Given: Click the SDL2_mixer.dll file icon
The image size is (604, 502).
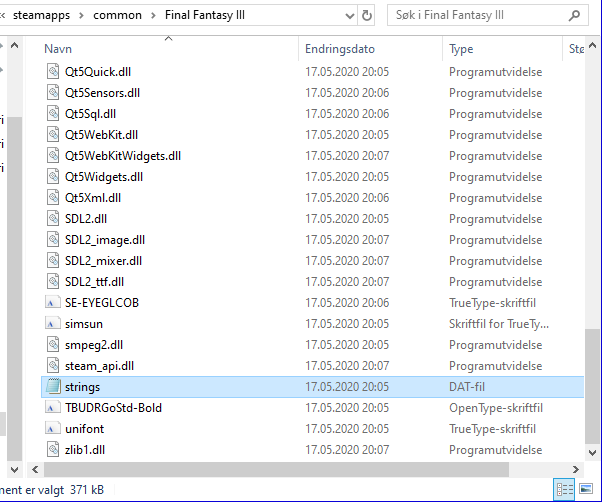Looking at the screenshot, I should click(53, 261).
